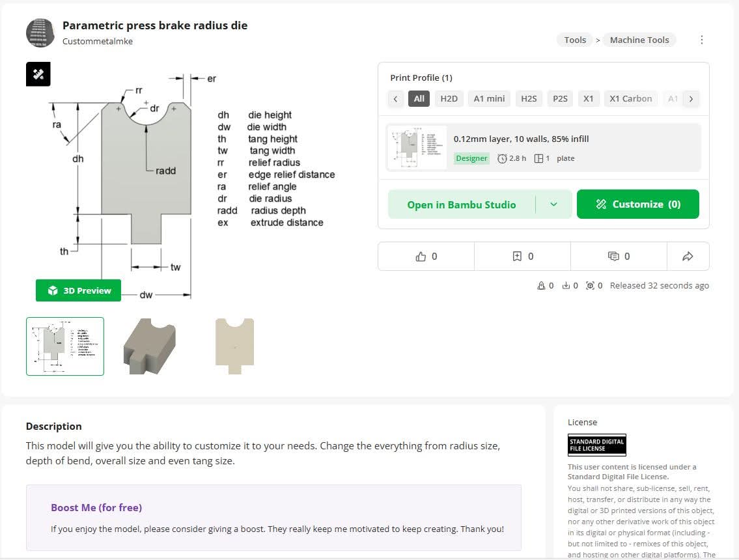This screenshot has height=560, width=739.
Task: Open the three-dot more options menu
Action: click(701, 40)
